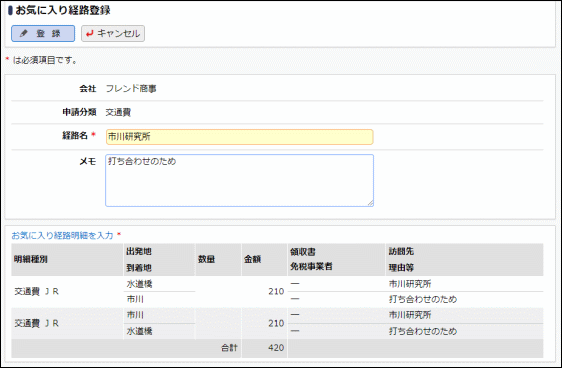The height and width of the screenshot is (368, 562).
Task: Click the 合計 label
Action: click(x=229, y=348)
